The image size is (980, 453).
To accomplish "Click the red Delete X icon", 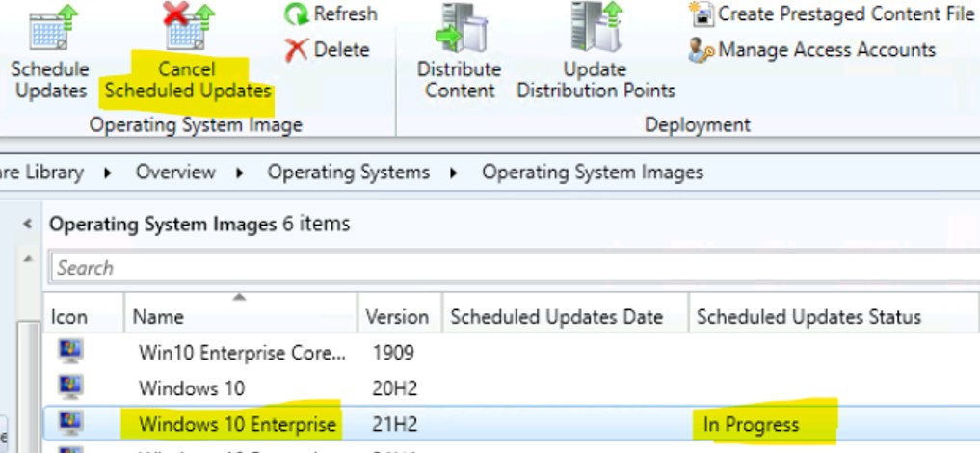I will 296,50.
